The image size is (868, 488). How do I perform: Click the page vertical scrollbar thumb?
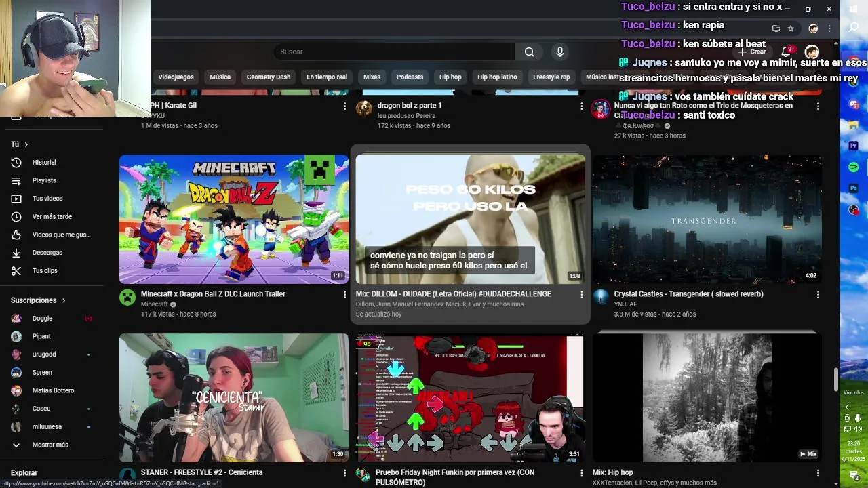point(836,380)
